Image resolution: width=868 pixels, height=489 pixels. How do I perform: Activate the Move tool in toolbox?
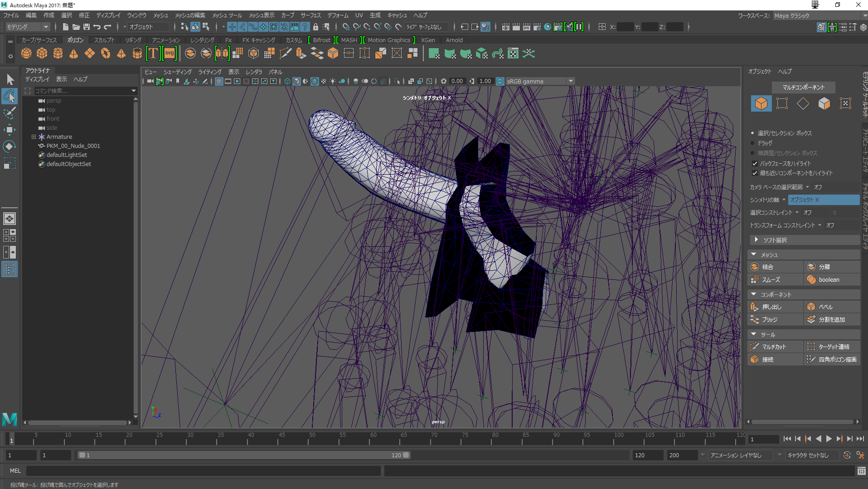click(10, 130)
